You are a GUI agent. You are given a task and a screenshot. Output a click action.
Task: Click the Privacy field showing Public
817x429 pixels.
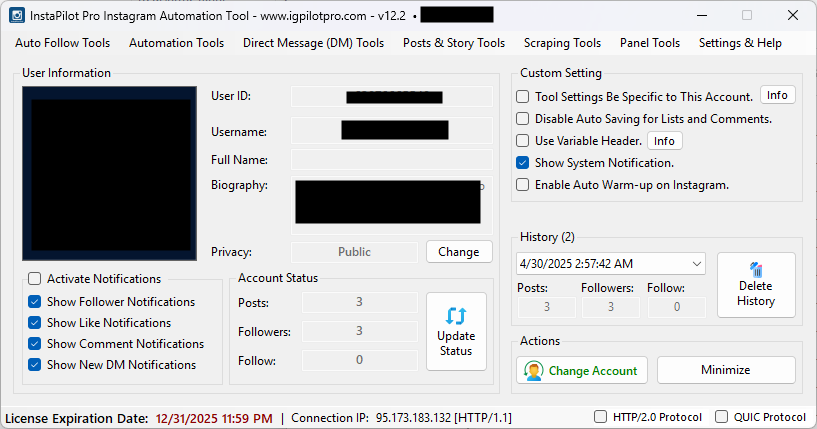354,252
